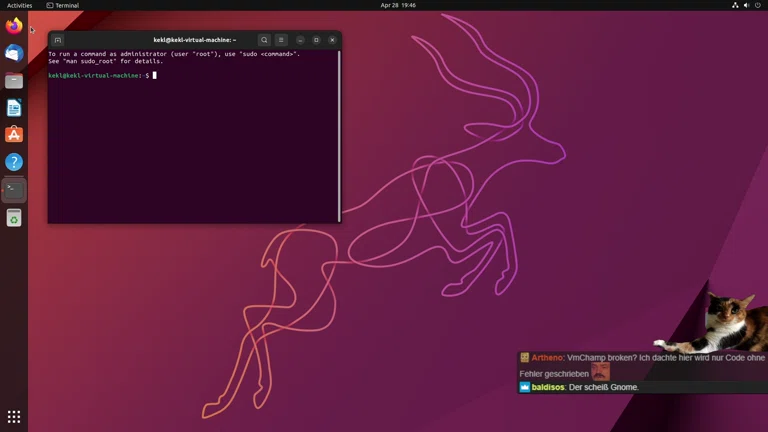Open the date and time calendar panel
Screen dimensions: 768x432
(397, 5)
